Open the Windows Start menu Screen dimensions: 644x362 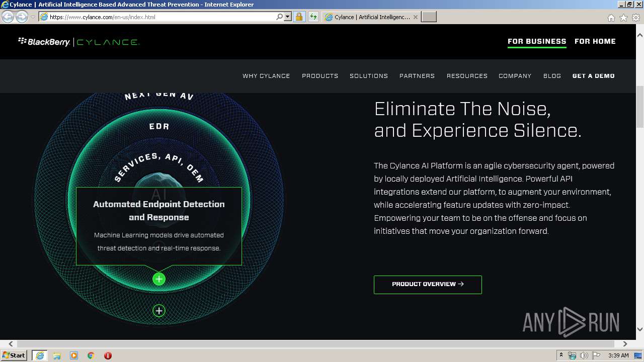point(14,355)
